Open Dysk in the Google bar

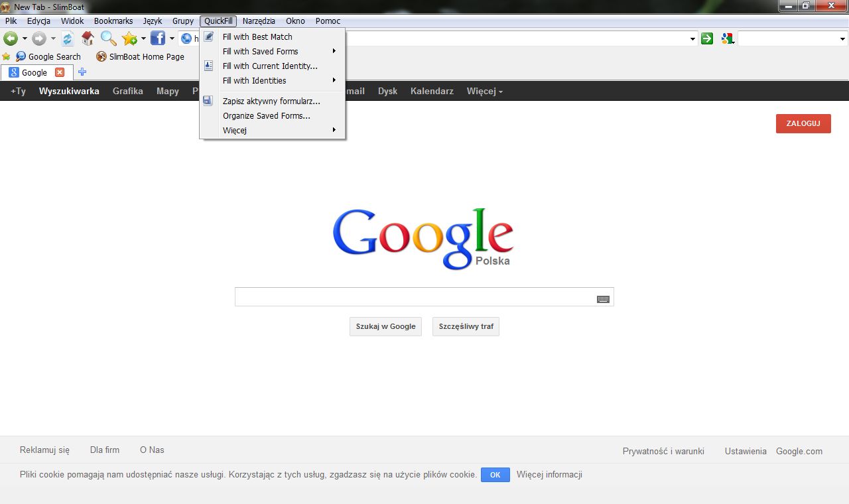387,91
